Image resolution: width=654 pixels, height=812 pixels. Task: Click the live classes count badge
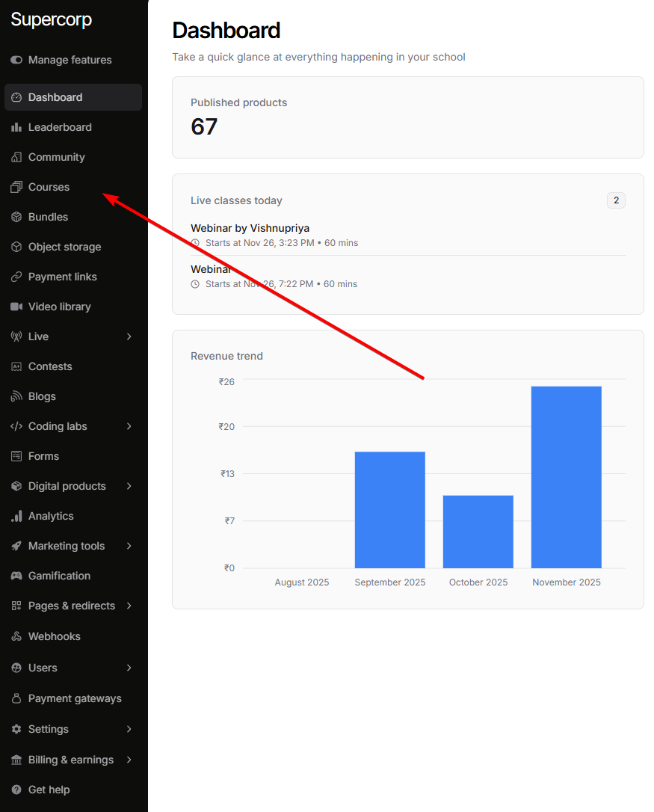point(616,200)
